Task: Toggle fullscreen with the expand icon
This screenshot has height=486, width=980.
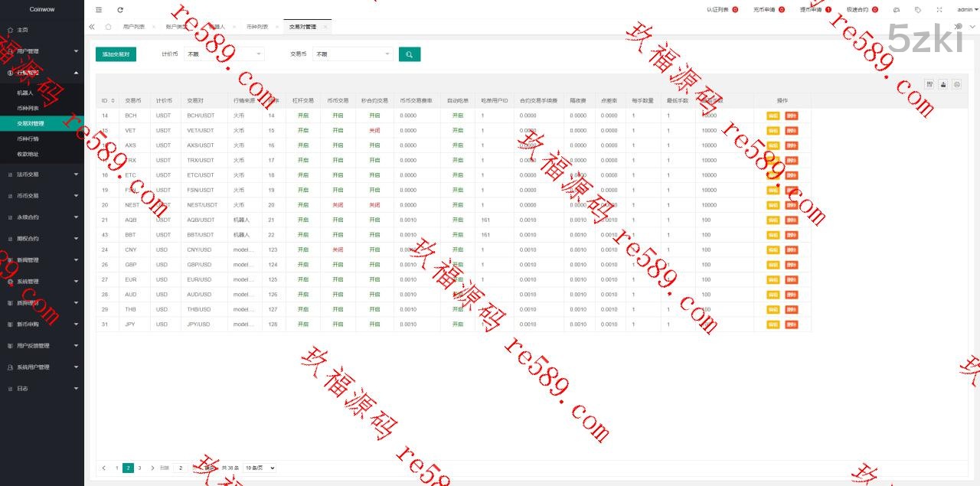Action: click(939, 10)
